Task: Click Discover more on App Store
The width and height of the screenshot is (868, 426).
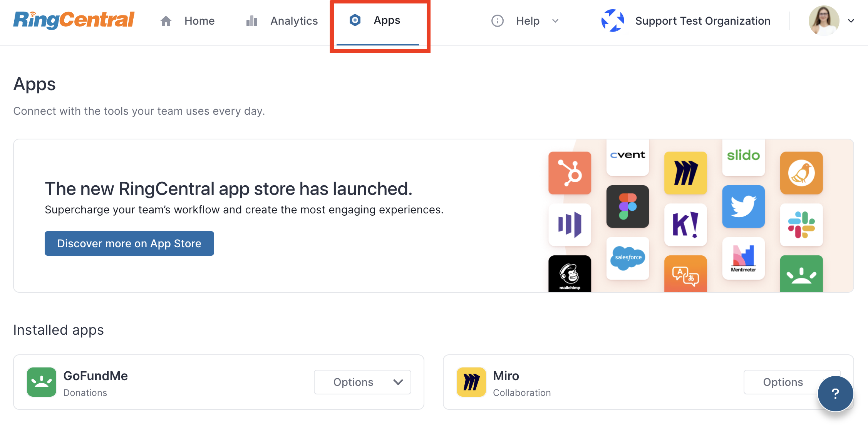Action: 129,243
